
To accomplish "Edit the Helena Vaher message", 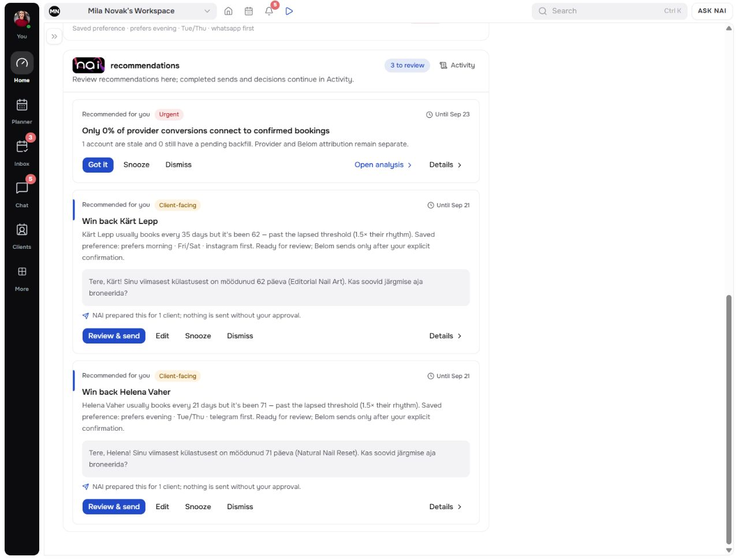I will [162, 507].
